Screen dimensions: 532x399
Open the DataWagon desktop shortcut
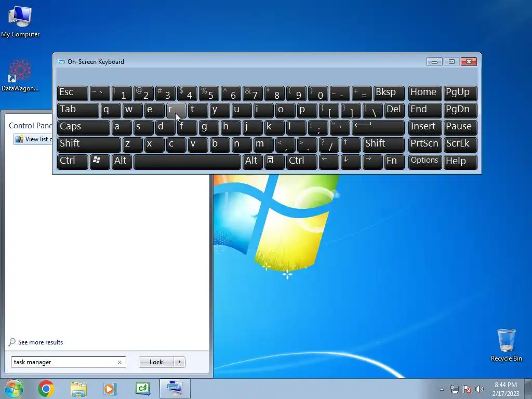click(20, 75)
